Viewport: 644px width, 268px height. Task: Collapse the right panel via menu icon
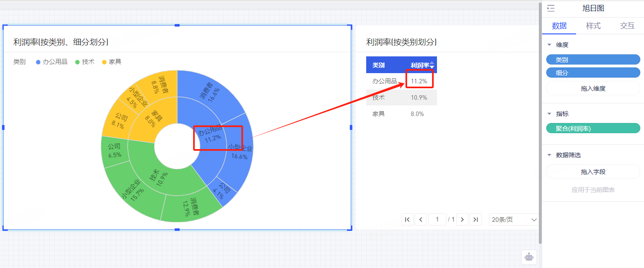pos(551,8)
